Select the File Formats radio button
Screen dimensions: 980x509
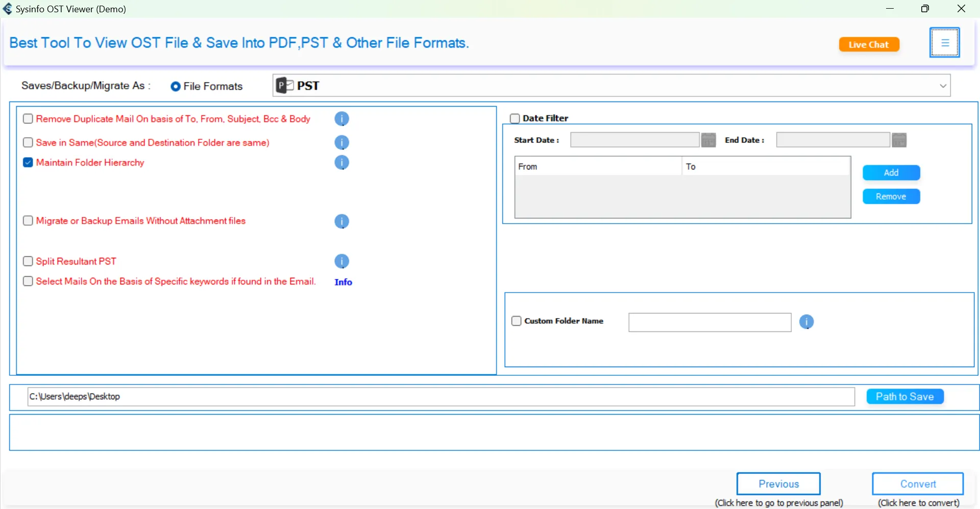coord(176,86)
